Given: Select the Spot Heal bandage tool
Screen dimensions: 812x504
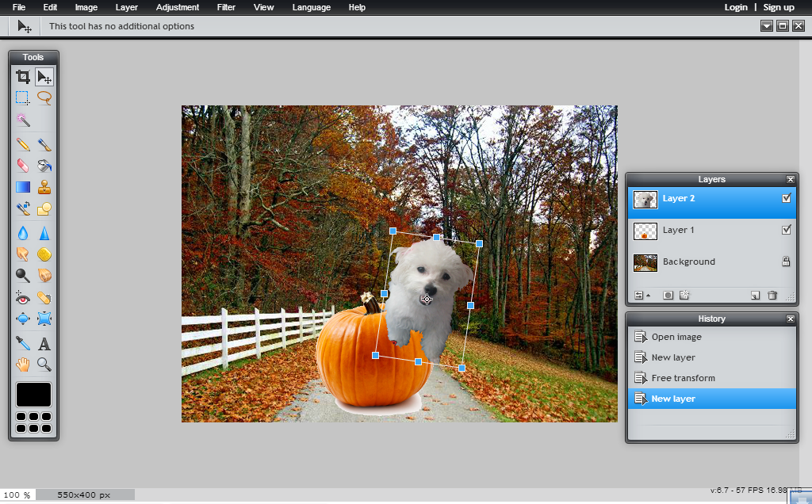Looking at the screenshot, I should click(44, 297).
